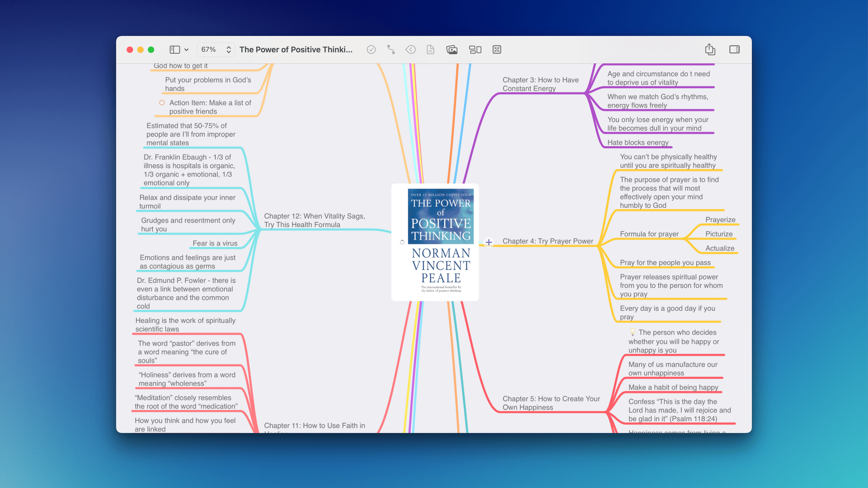Select the "Prayerize" node
The width and height of the screenshot is (868, 488).
(720, 220)
